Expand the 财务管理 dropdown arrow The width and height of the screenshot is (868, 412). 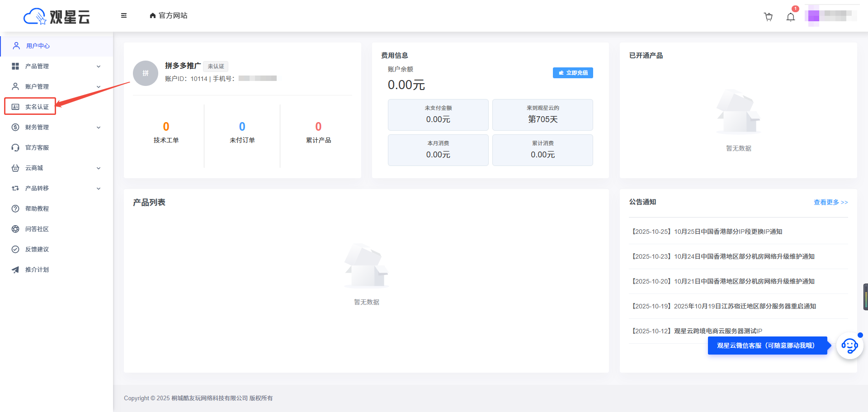[99, 128]
